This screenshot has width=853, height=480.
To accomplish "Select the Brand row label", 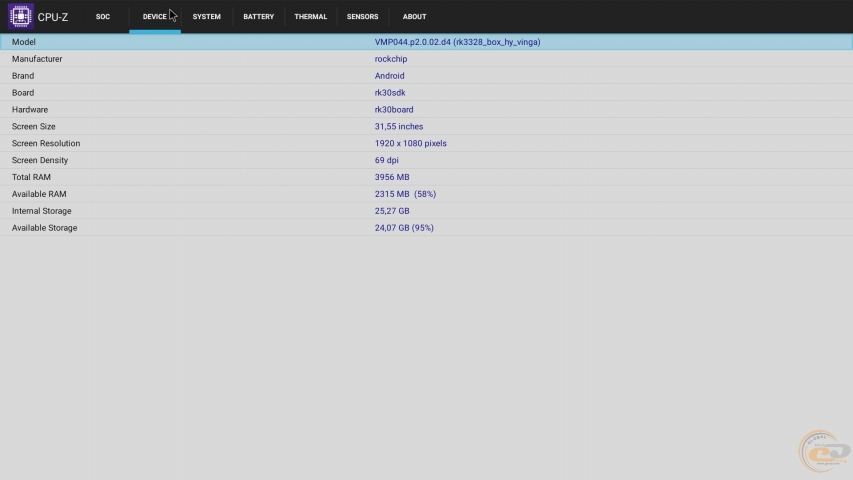I will [x=23, y=76].
